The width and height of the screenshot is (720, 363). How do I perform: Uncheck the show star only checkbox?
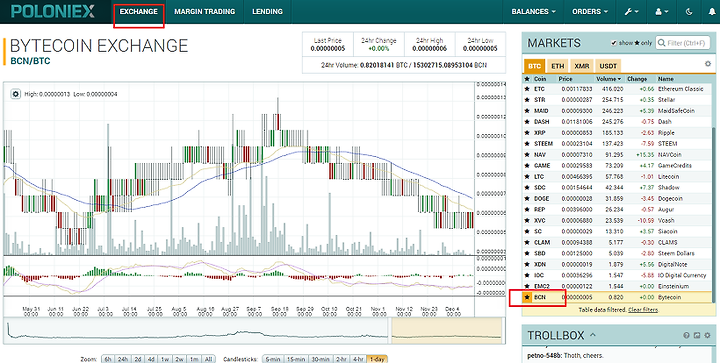(614, 43)
